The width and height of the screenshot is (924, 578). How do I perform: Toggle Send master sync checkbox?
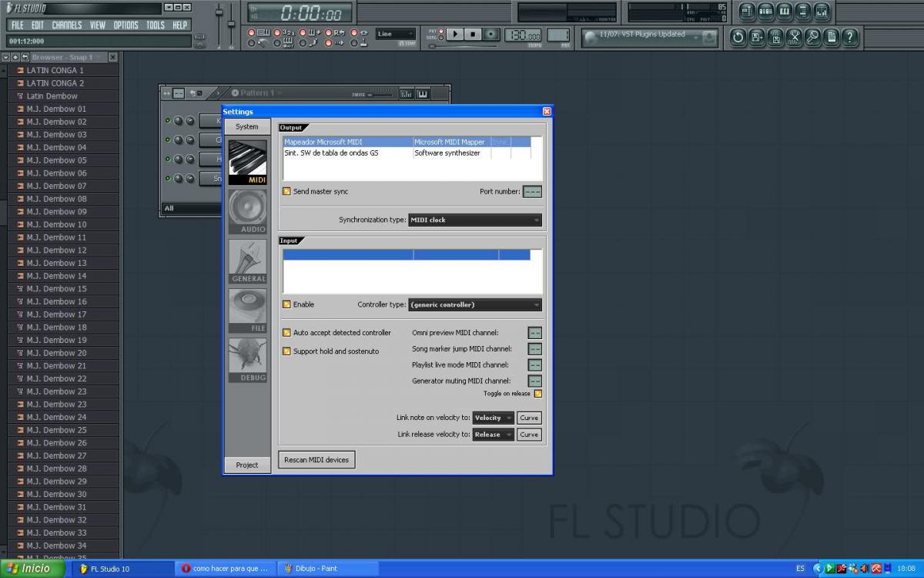tap(286, 191)
